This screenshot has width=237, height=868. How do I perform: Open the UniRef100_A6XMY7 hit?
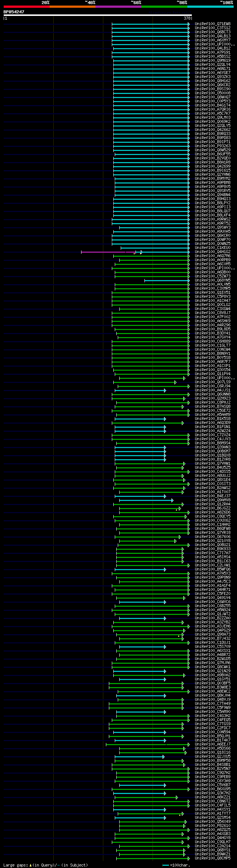click(x=213, y=40)
